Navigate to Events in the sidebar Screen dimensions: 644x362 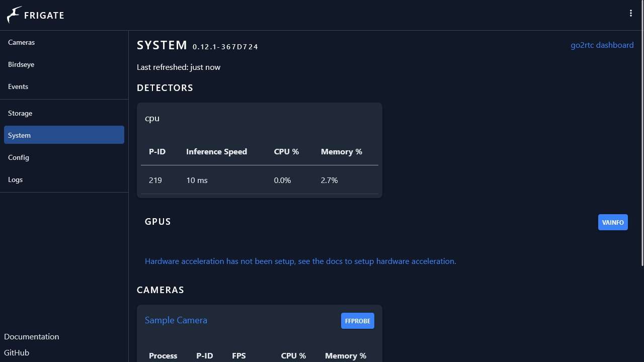point(18,86)
